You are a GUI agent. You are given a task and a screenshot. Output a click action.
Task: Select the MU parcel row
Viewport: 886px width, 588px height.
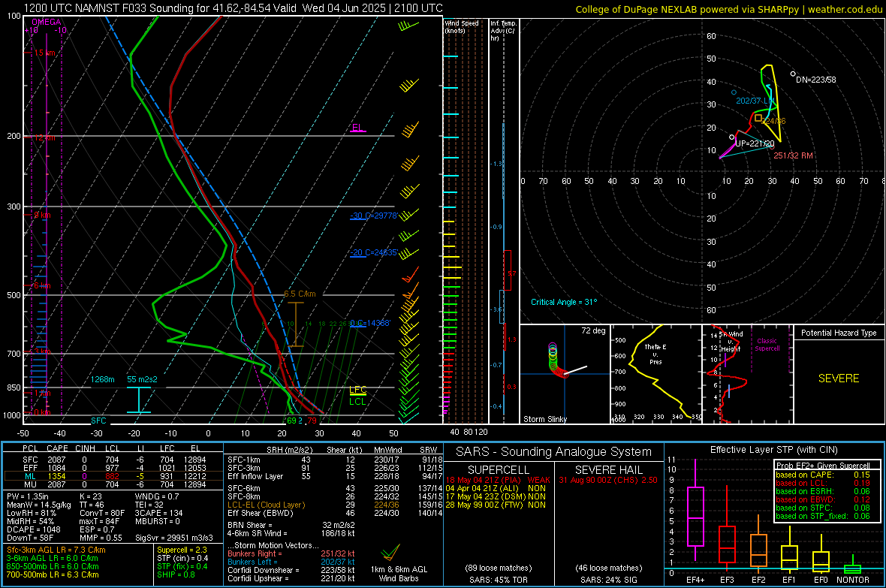(x=113, y=484)
